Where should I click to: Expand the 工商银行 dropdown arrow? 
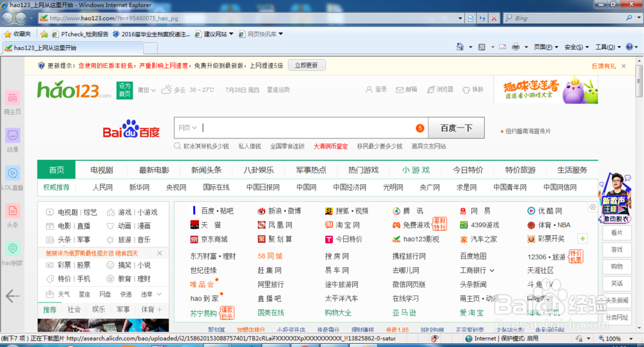point(492,270)
